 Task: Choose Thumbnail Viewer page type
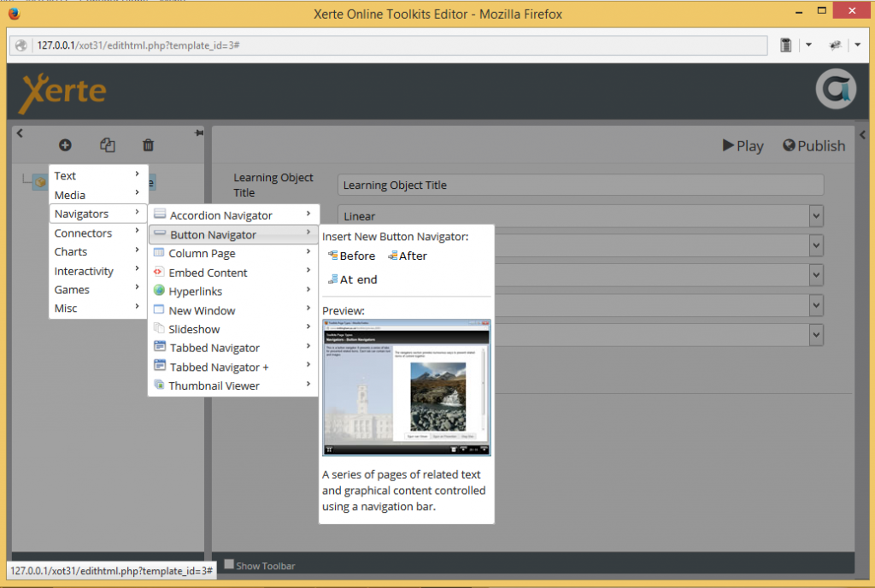point(233,385)
